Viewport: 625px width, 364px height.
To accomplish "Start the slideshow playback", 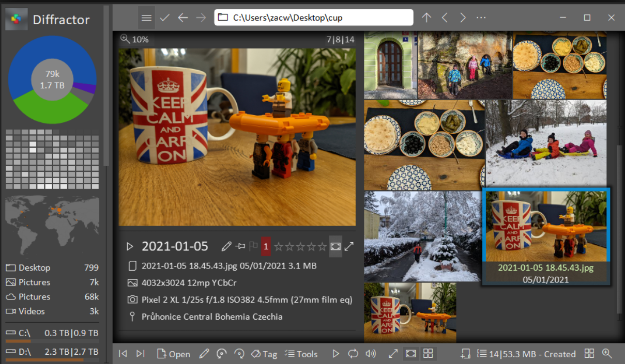I will click(336, 354).
